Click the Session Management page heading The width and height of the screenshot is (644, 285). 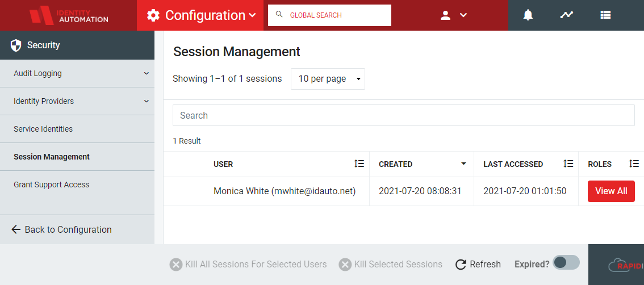(x=237, y=52)
